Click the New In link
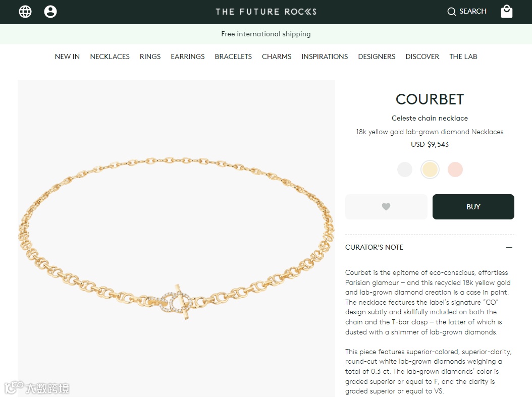Screen dimensions: 532x398 (67, 56)
